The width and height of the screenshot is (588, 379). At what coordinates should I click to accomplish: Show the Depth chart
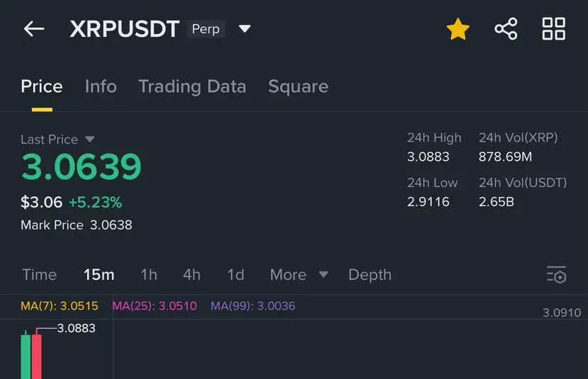click(370, 275)
